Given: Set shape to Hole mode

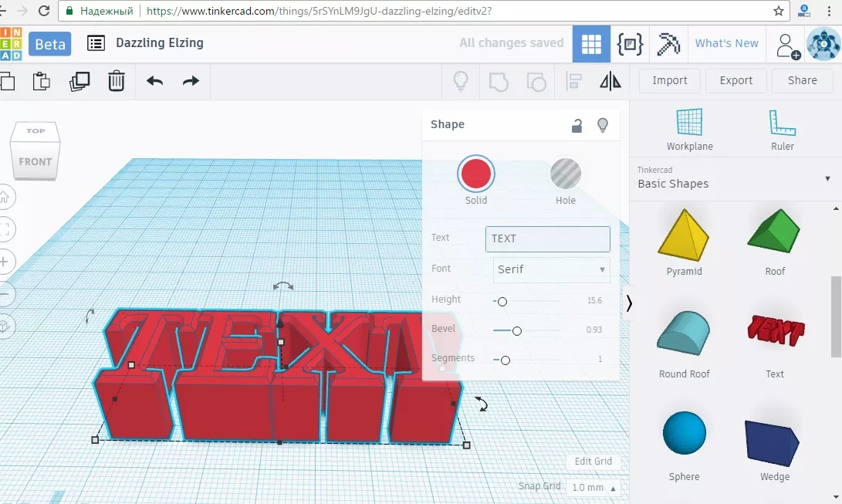Looking at the screenshot, I should point(565,174).
